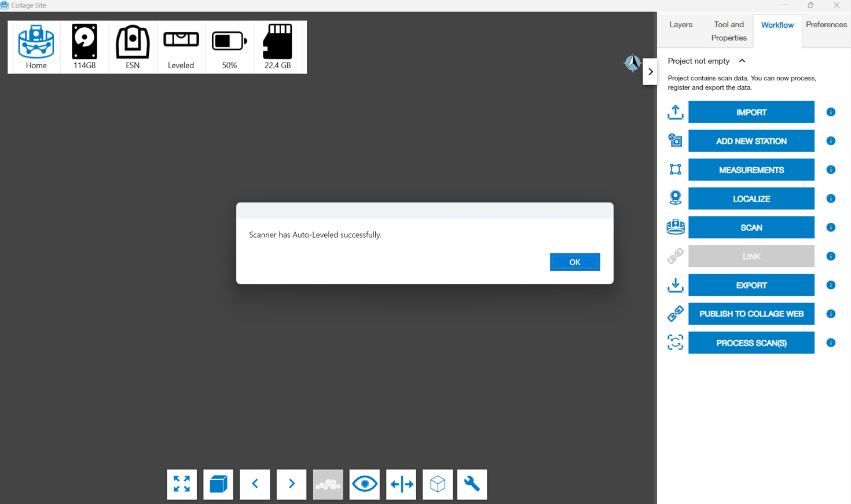Open the Preferences tab
This screenshot has width=851, height=504.
826,25
